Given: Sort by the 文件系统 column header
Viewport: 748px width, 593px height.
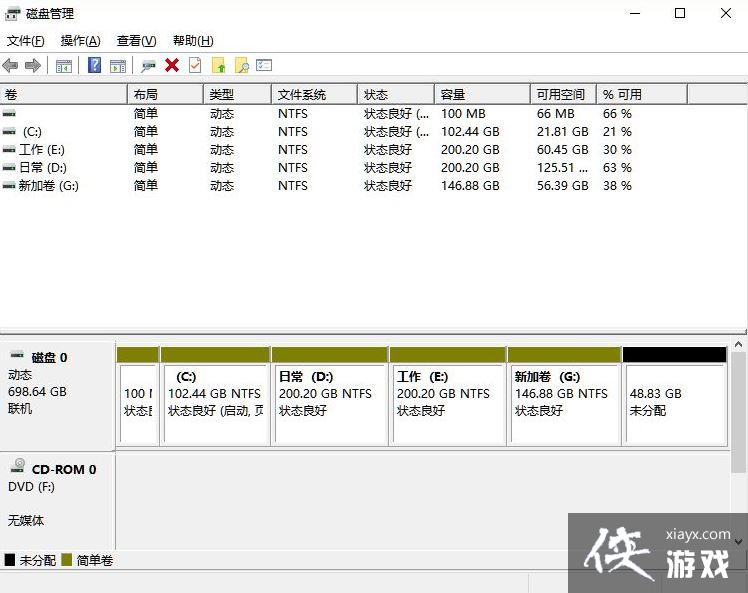Looking at the screenshot, I should pos(314,94).
